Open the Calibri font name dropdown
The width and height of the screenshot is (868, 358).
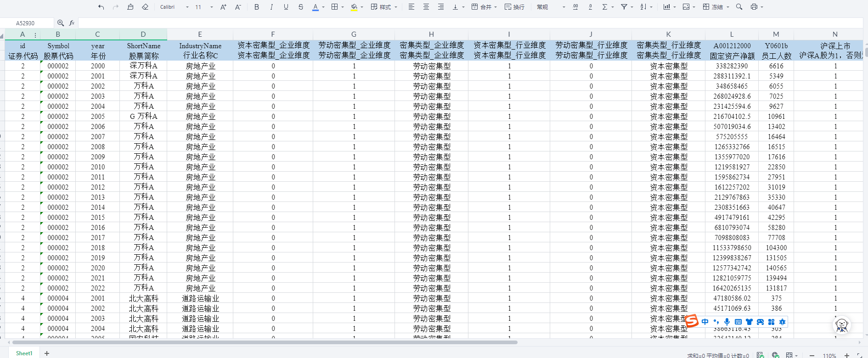(174, 7)
